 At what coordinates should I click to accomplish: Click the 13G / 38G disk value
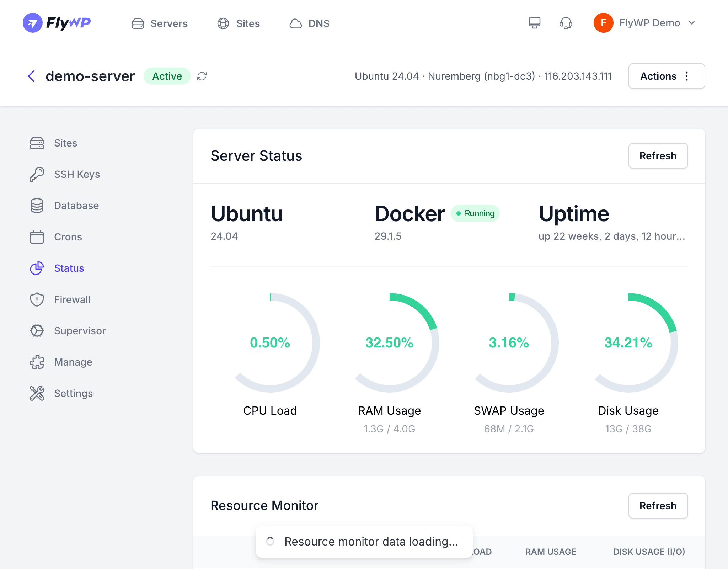(628, 429)
